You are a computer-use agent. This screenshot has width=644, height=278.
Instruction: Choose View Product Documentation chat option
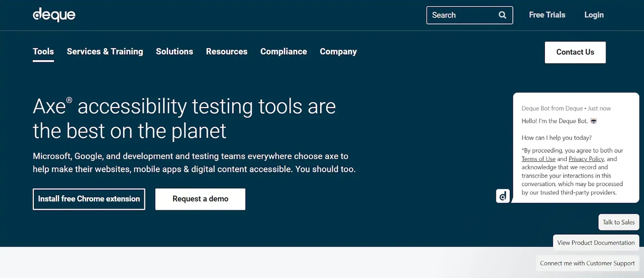(x=596, y=243)
